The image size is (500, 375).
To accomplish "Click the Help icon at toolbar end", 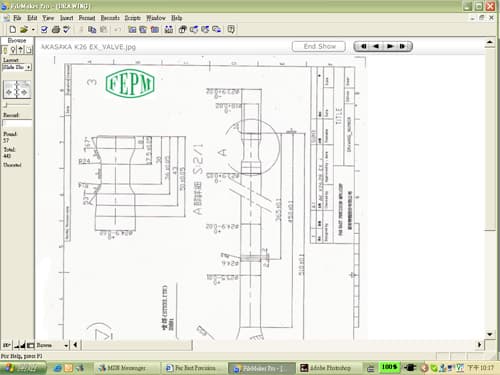I will [231, 29].
